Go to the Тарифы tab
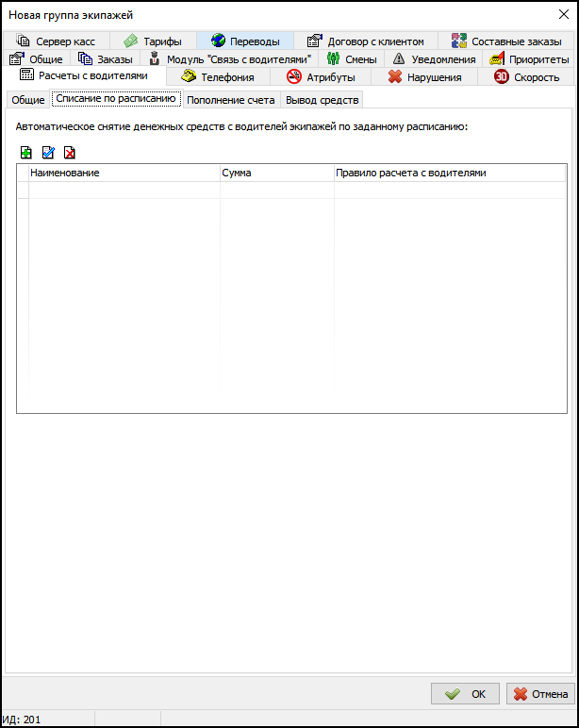 (x=153, y=41)
